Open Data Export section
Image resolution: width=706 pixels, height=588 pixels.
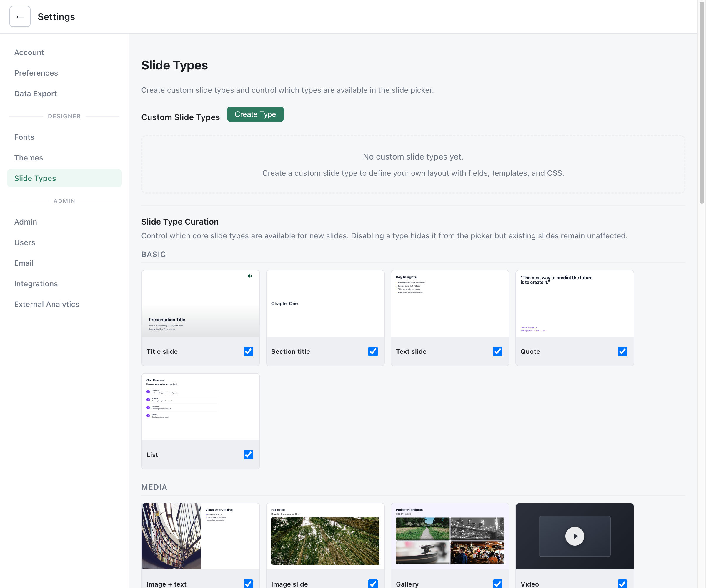click(x=64, y=94)
